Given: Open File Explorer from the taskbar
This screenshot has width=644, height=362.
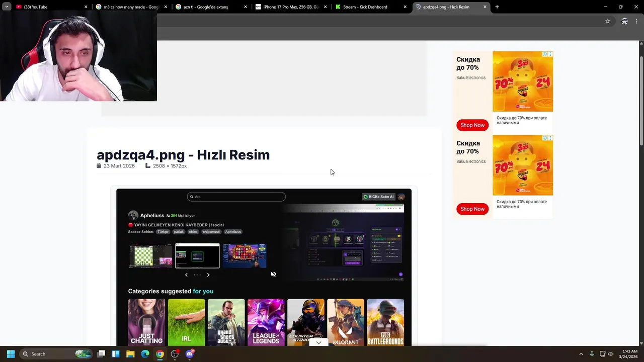Looking at the screenshot, I should (x=130, y=354).
